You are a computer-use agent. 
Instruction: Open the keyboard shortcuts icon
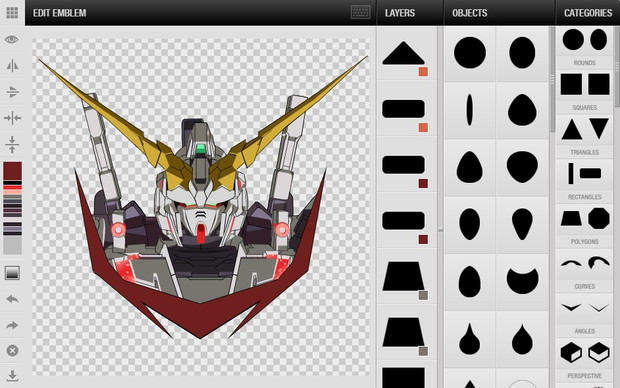click(x=361, y=12)
